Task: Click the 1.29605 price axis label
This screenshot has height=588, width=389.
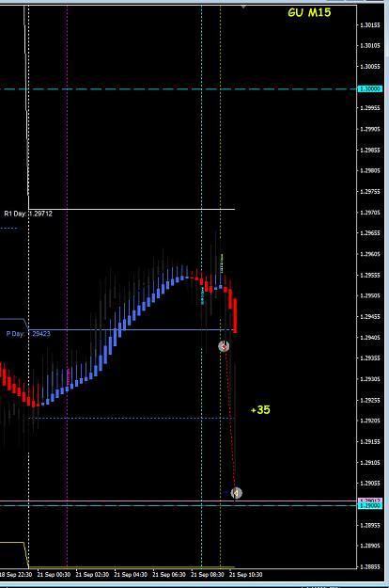Action: (370, 254)
